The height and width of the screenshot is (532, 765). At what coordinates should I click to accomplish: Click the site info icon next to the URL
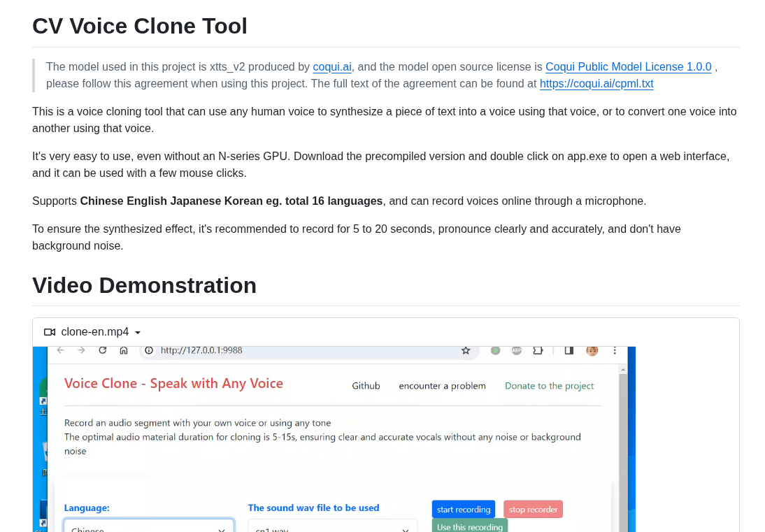pos(149,350)
